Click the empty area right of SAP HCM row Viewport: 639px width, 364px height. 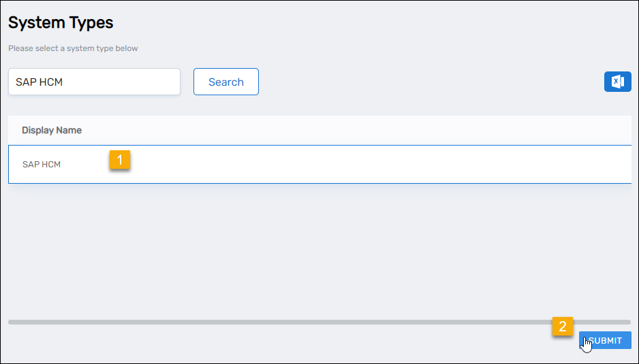pos(409,164)
